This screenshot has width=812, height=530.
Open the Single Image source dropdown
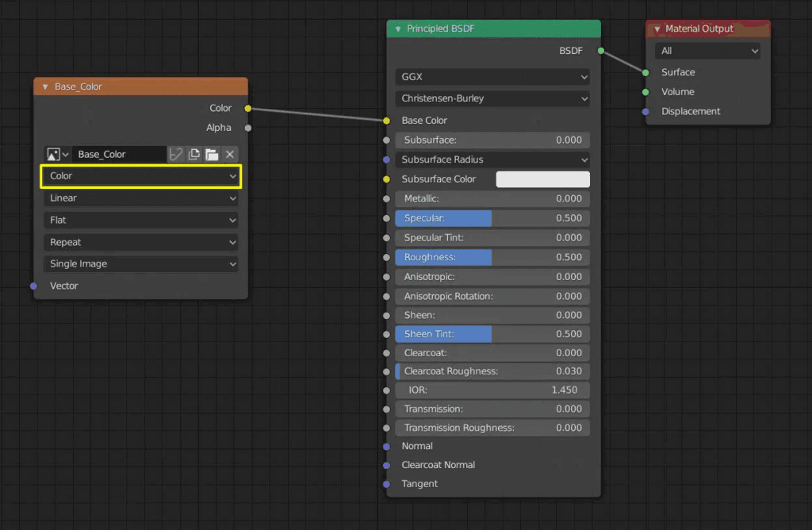pyautogui.click(x=141, y=264)
